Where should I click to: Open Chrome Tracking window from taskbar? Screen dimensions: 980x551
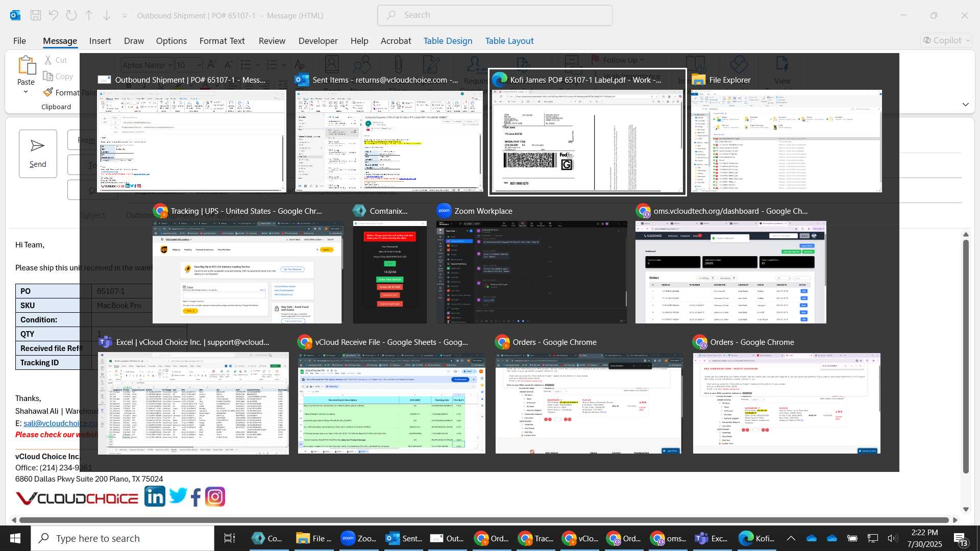[536, 538]
